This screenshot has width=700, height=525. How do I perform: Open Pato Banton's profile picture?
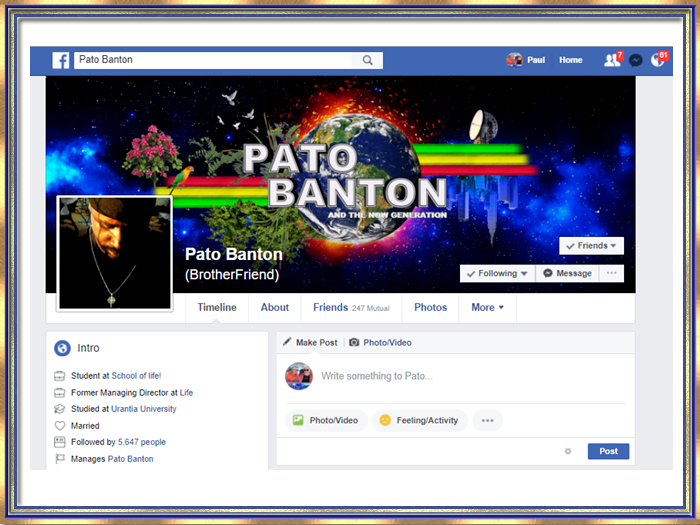pos(115,253)
